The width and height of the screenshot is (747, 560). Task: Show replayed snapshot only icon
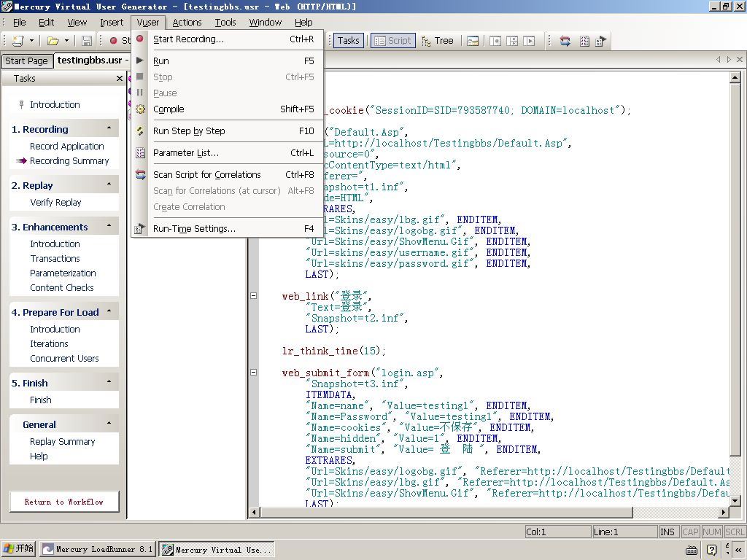529,41
